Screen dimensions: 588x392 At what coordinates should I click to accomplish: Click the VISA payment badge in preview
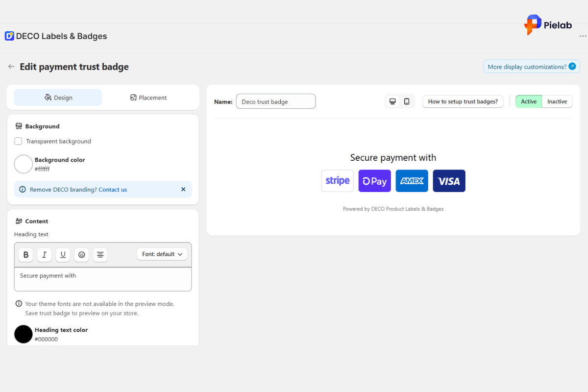coord(449,181)
